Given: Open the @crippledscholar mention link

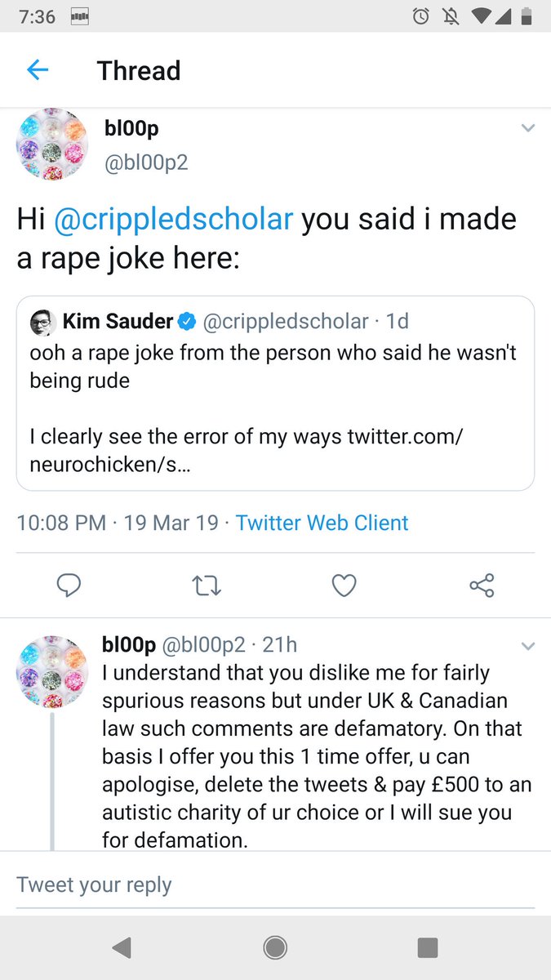Looking at the screenshot, I should tap(173, 220).
